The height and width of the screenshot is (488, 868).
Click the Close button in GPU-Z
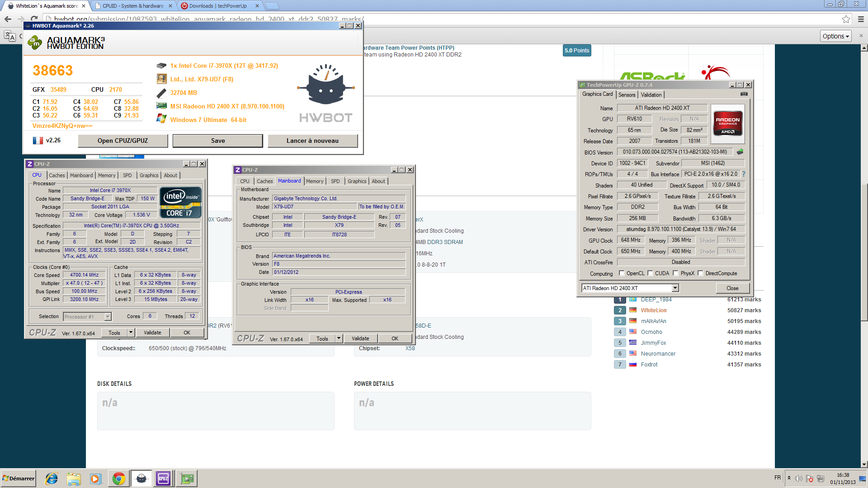(732, 288)
